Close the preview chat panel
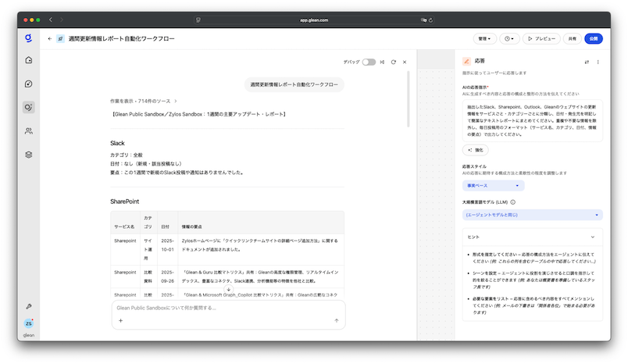Screen dimensions: 628x364 [405, 62]
